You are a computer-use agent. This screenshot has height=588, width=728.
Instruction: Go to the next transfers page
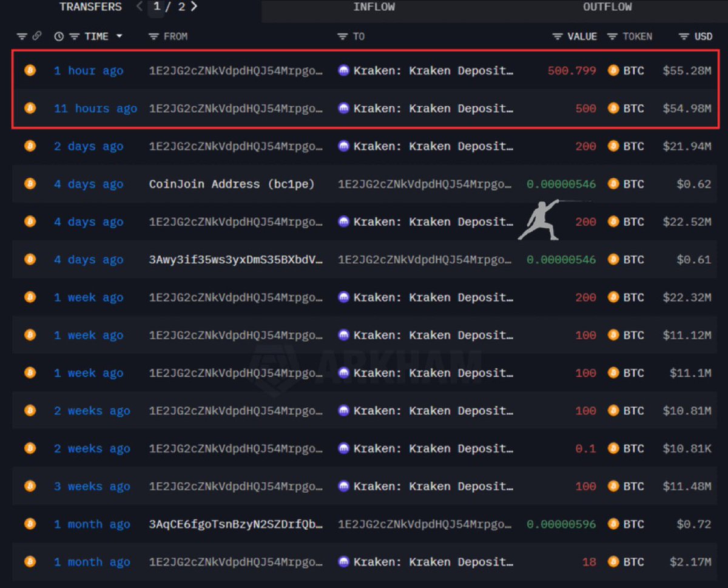pyautogui.click(x=194, y=7)
